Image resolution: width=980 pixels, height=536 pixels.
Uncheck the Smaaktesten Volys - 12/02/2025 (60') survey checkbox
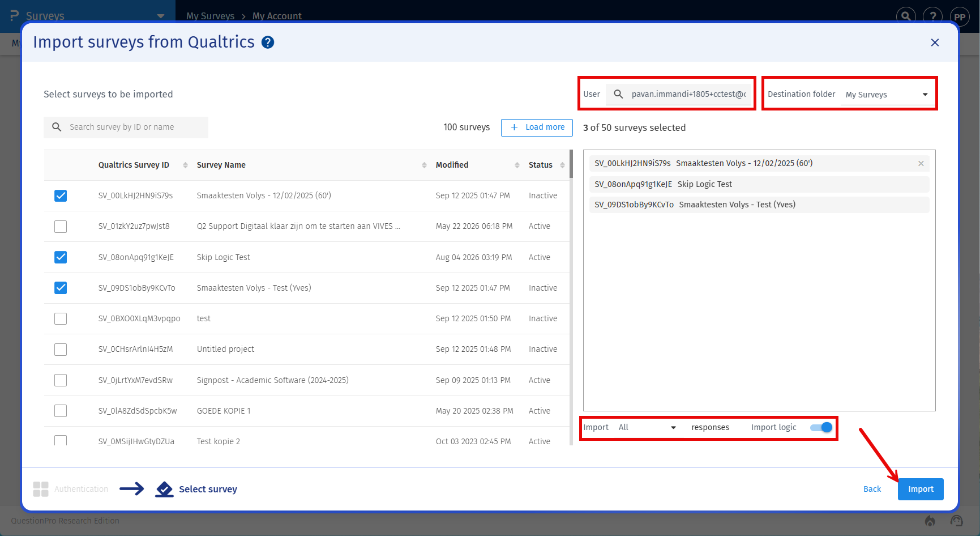tap(61, 195)
